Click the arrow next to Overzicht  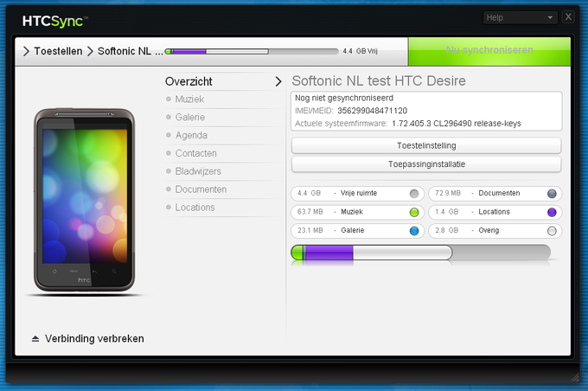(x=278, y=81)
